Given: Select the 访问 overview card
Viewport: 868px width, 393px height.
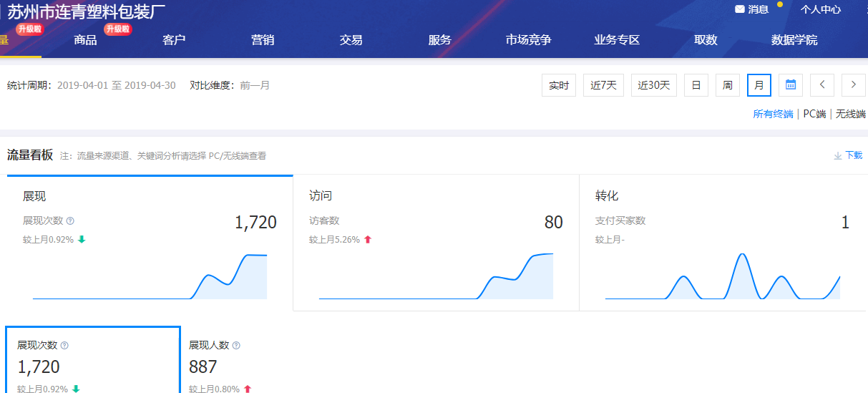Looking at the screenshot, I should coord(436,243).
